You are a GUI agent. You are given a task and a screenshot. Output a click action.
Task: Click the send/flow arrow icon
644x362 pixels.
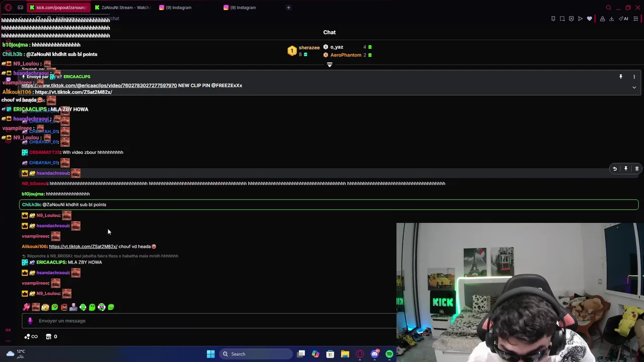tap(580, 19)
